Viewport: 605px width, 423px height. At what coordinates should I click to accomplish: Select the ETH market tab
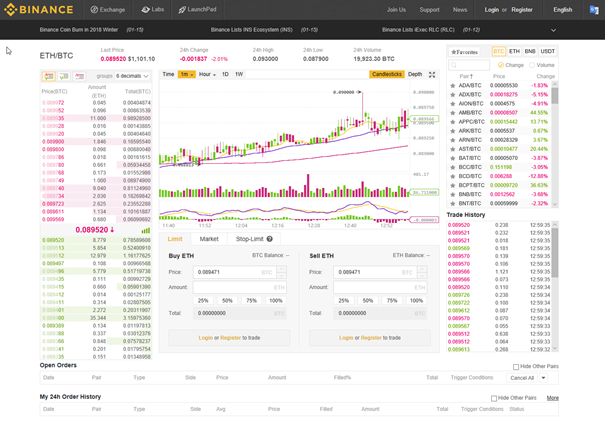(514, 51)
